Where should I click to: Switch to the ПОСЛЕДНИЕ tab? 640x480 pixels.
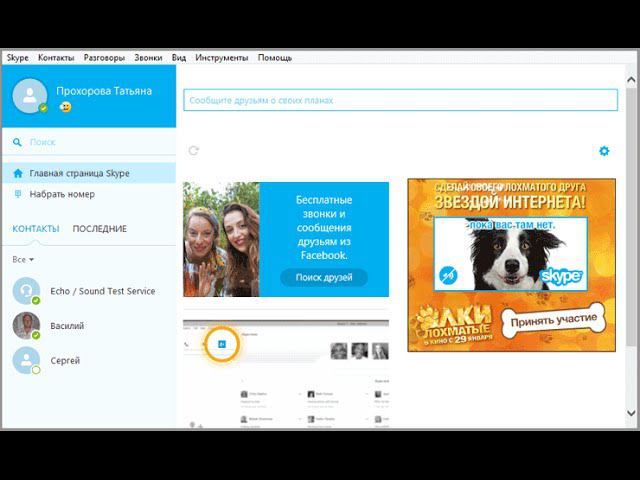pyautogui.click(x=100, y=229)
